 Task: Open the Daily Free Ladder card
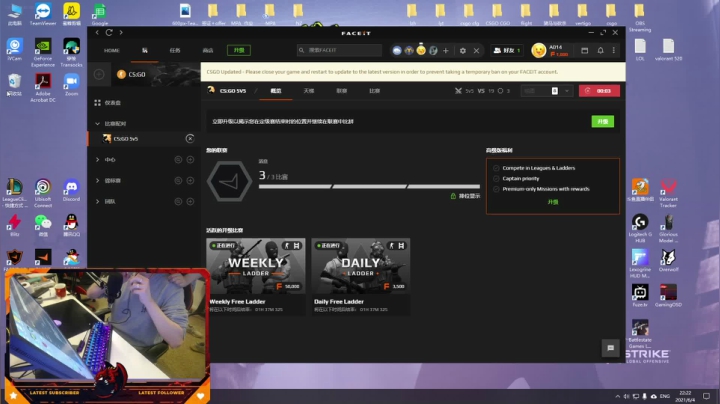pos(360,276)
